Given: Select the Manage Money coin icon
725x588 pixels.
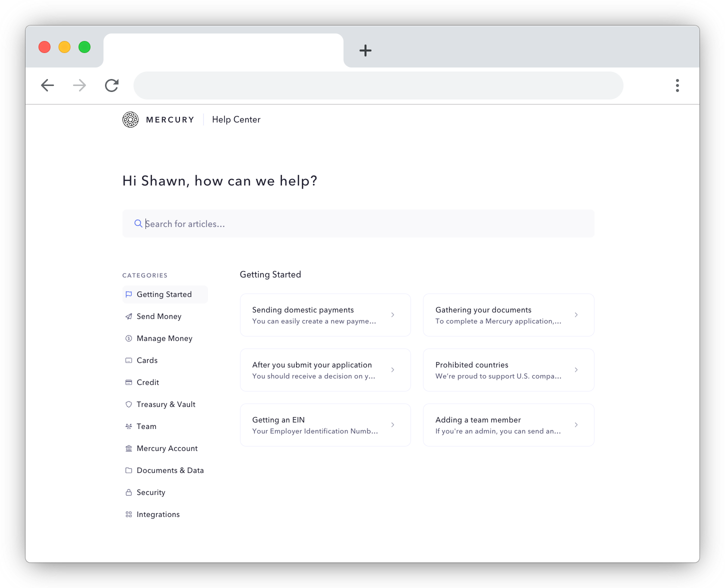Looking at the screenshot, I should click(x=129, y=338).
